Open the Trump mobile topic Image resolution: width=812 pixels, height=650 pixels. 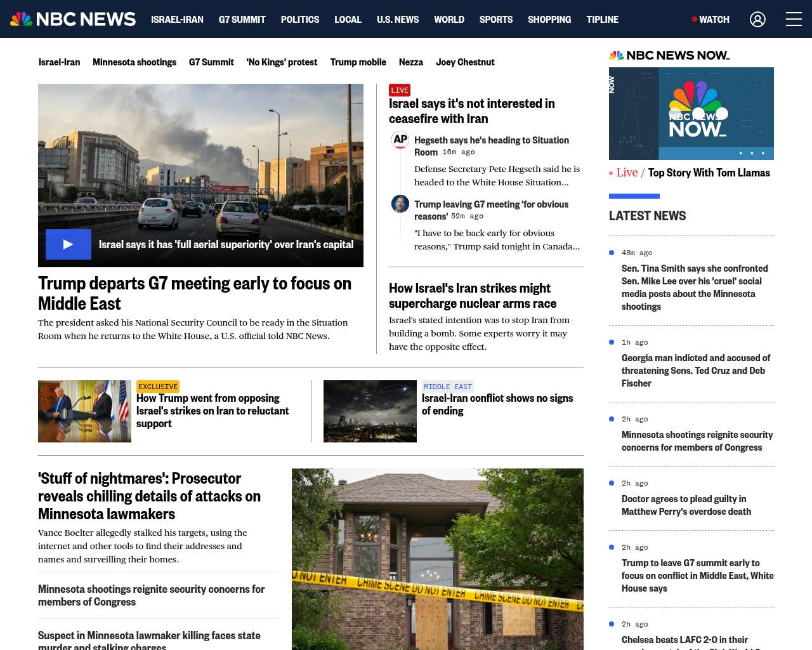pos(358,62)
